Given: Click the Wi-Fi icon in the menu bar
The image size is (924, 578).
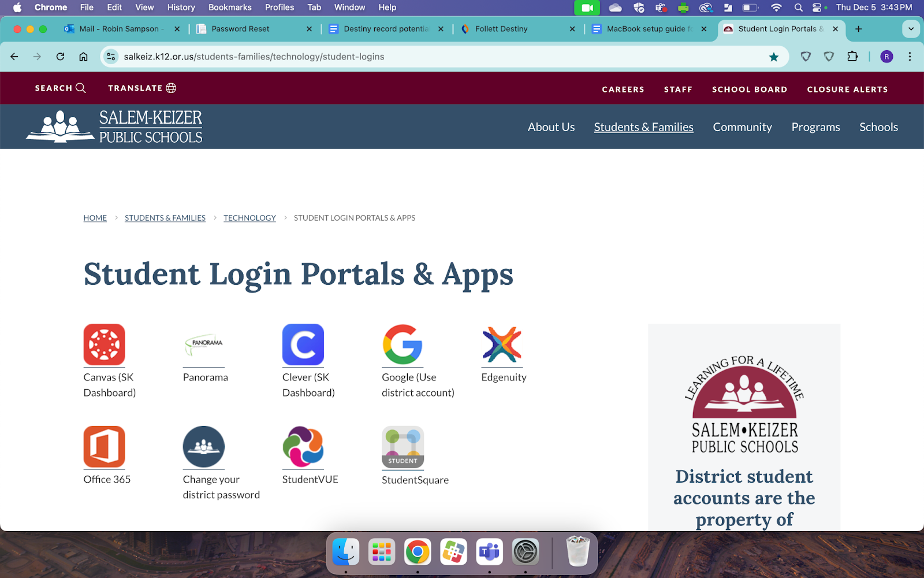Looking at the screenshot, I should [x=776, y=8].
